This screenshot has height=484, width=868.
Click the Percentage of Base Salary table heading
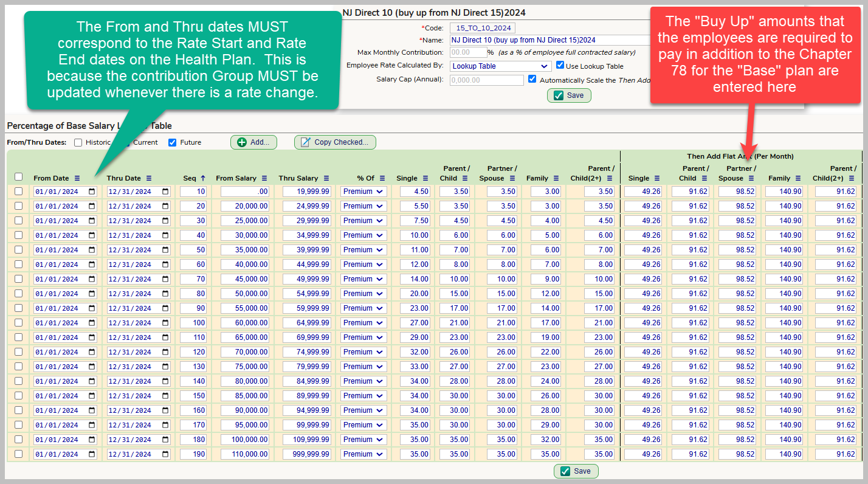[89, 126]
